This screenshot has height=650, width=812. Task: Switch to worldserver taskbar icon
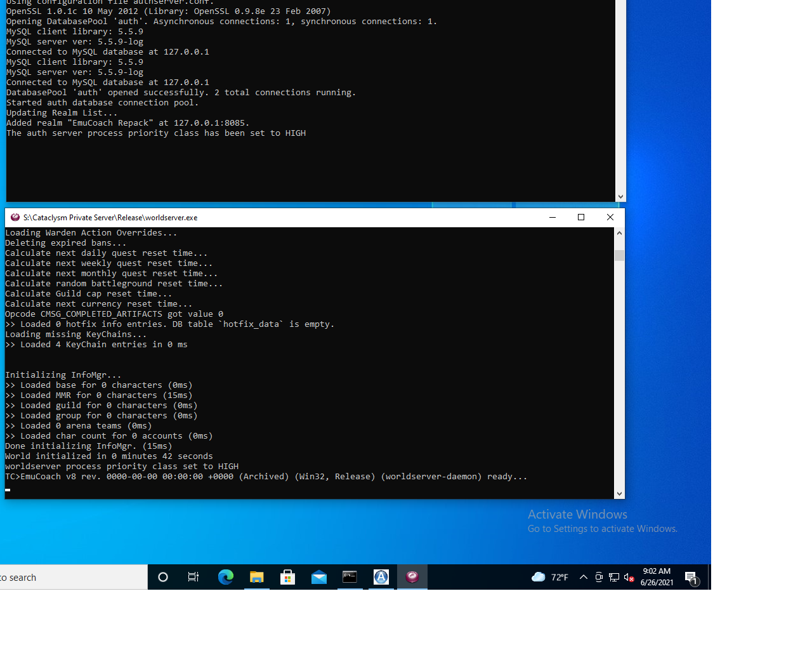coord(412,577)
